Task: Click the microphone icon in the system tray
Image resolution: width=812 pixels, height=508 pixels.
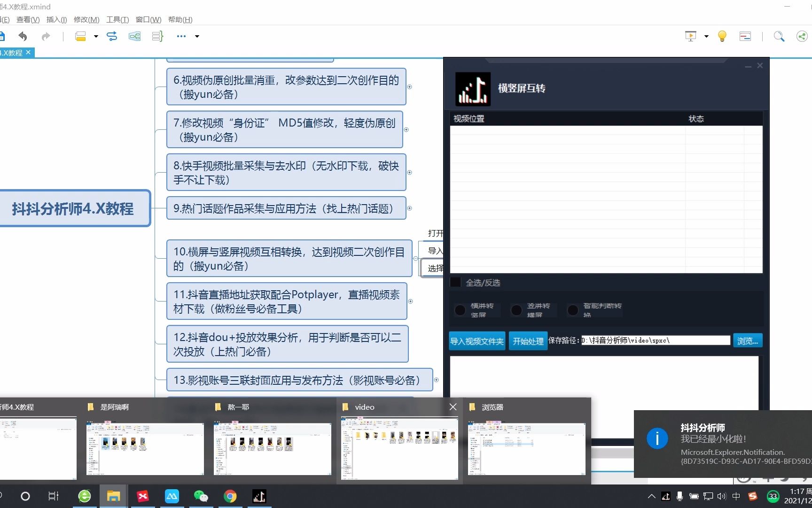Action: click(679, 496)
